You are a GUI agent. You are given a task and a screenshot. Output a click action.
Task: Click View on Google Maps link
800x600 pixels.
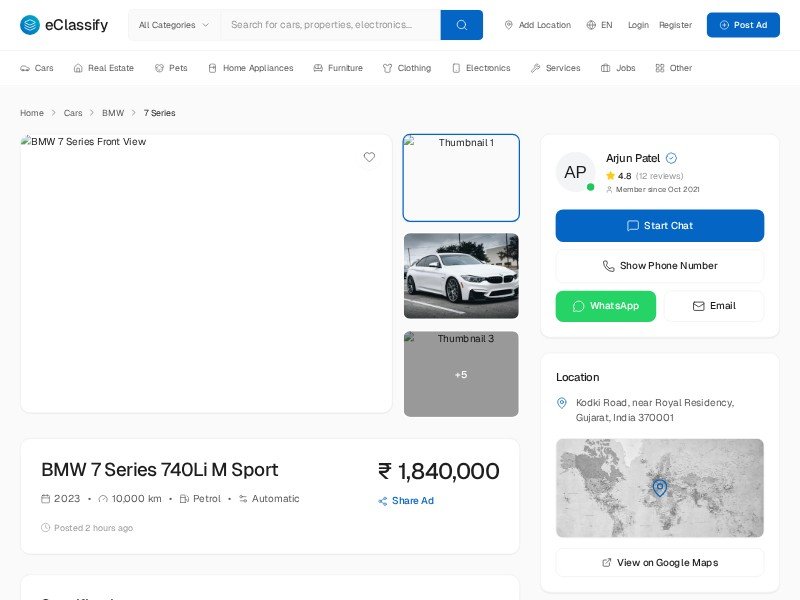point(660,563)
